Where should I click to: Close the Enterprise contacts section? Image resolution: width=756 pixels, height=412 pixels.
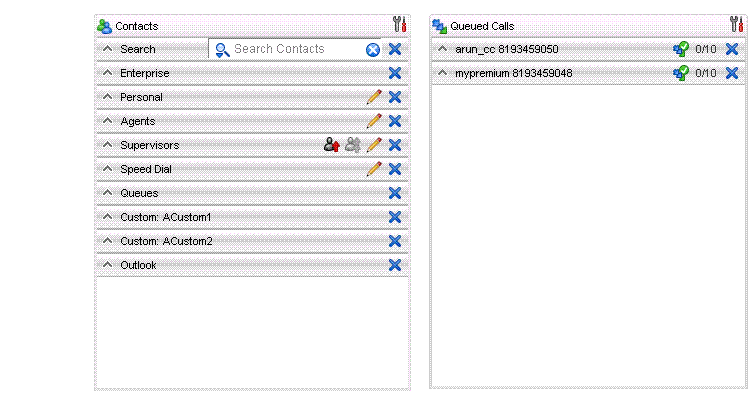pyautogui.click(x=395, y=73)
